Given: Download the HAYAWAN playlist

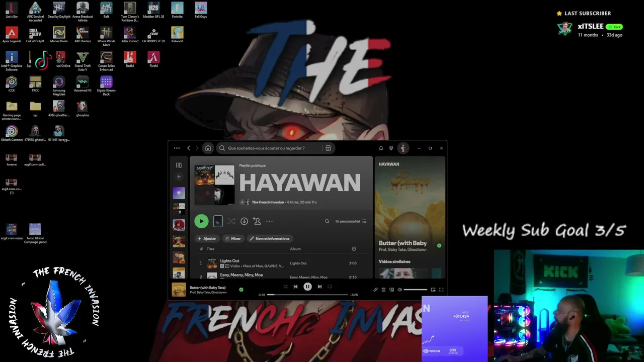Looking at the screenshot, I should coord(244,221).
